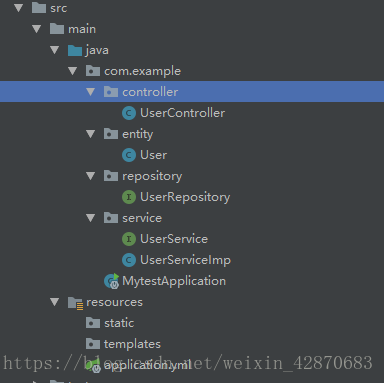
Task: Select the main folder label
Action: point(82,29)
